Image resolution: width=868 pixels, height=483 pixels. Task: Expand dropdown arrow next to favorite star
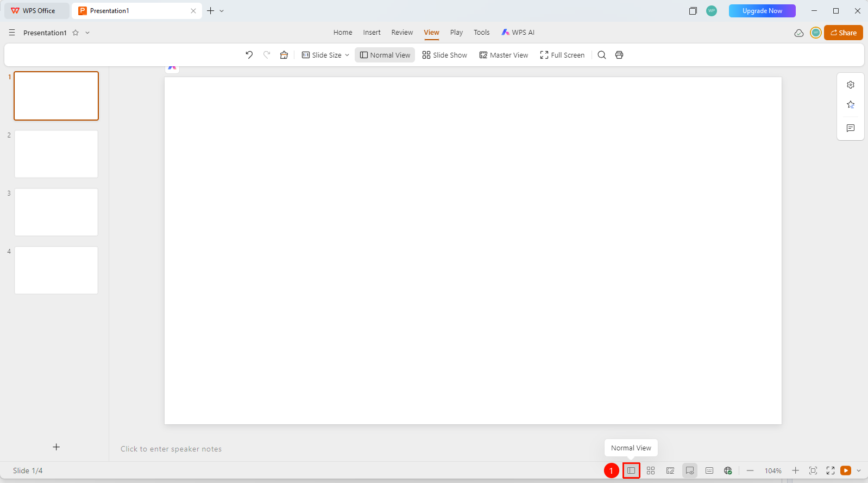click(x=87, y=33)
